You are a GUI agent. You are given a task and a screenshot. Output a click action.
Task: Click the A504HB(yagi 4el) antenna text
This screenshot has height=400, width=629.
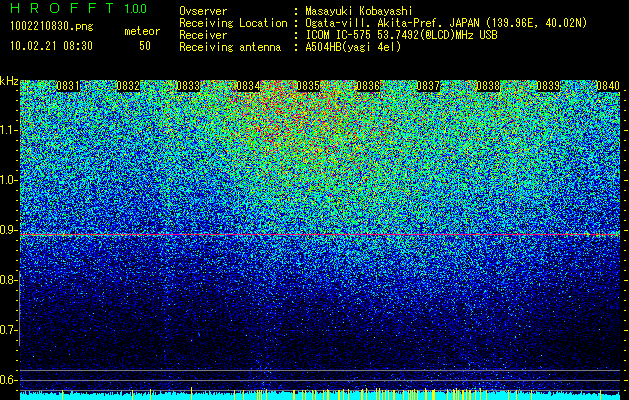coord(353,47)
